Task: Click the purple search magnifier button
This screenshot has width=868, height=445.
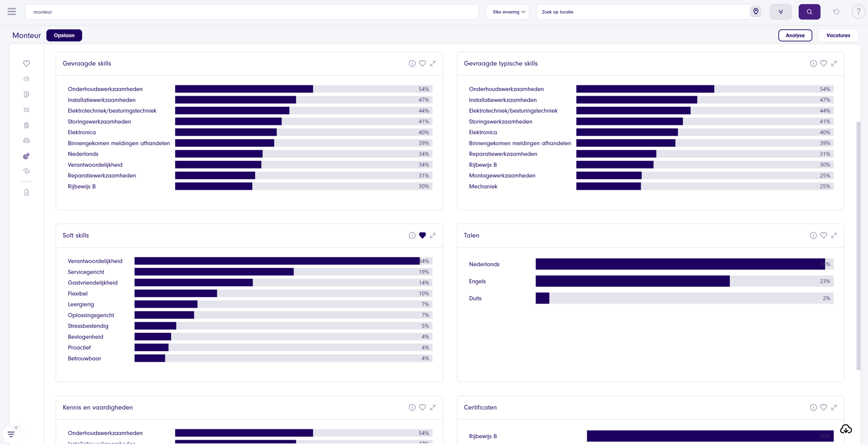Action: pos(809,12)
